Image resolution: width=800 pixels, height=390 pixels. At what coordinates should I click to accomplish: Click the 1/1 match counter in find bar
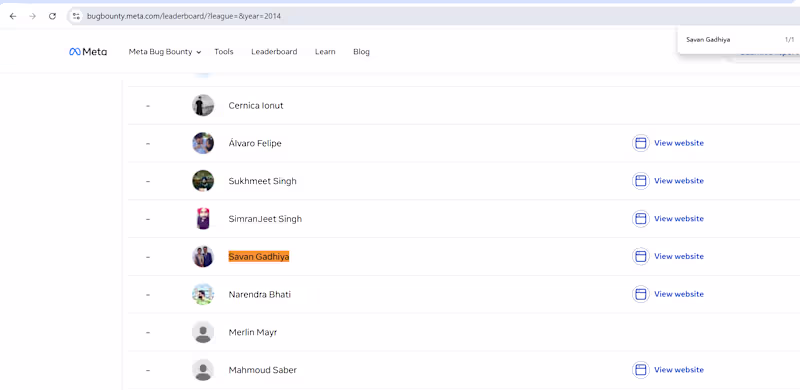tap(789, 39)
